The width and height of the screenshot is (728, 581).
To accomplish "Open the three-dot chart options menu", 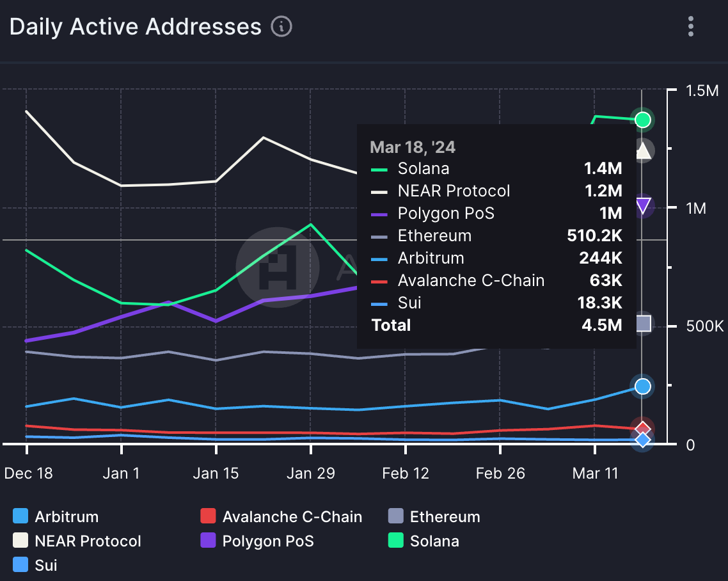I will (x=691, y=26).
